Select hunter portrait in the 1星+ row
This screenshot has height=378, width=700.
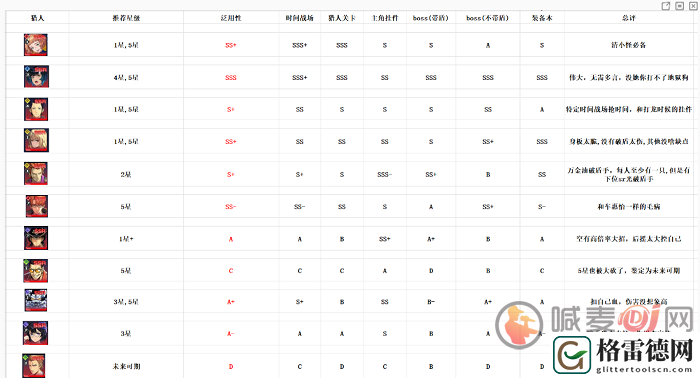pos(36,238)
